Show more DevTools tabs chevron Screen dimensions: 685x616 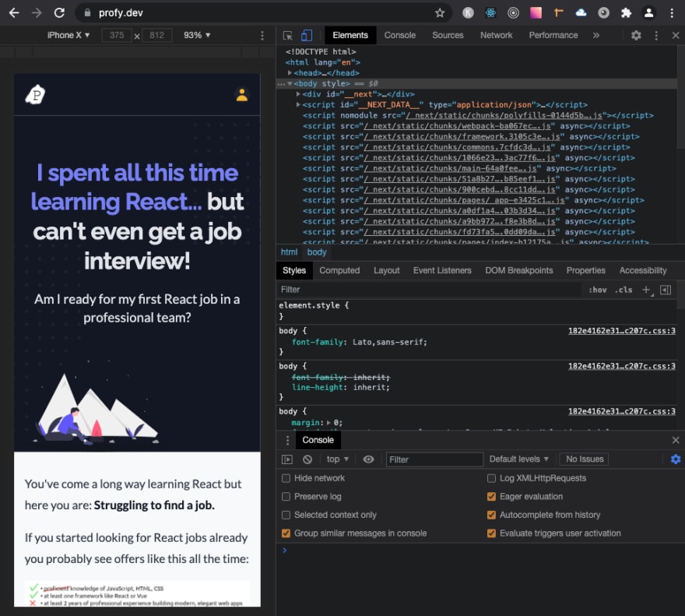[x=596, y=35]
